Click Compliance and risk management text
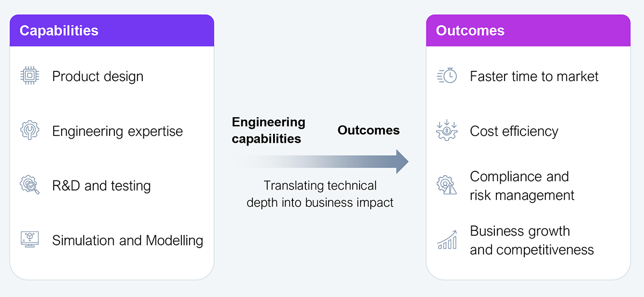 point(522,186)
